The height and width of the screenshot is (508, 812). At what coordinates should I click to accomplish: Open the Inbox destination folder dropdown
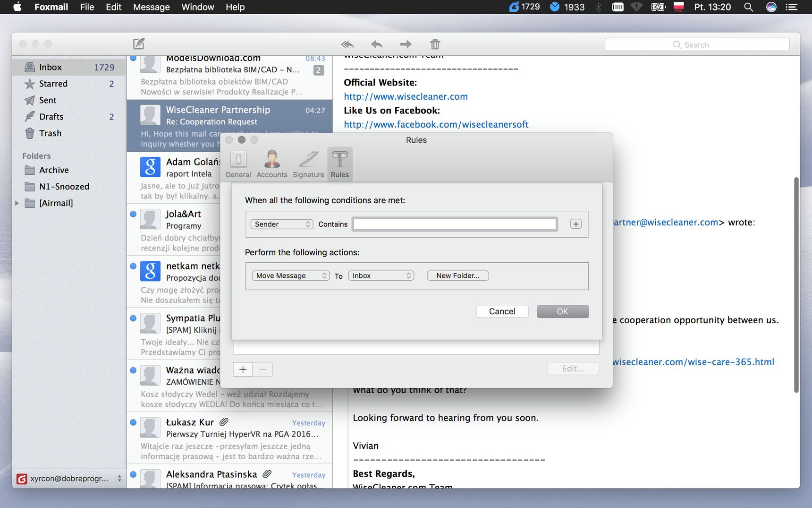click(381, 276)
